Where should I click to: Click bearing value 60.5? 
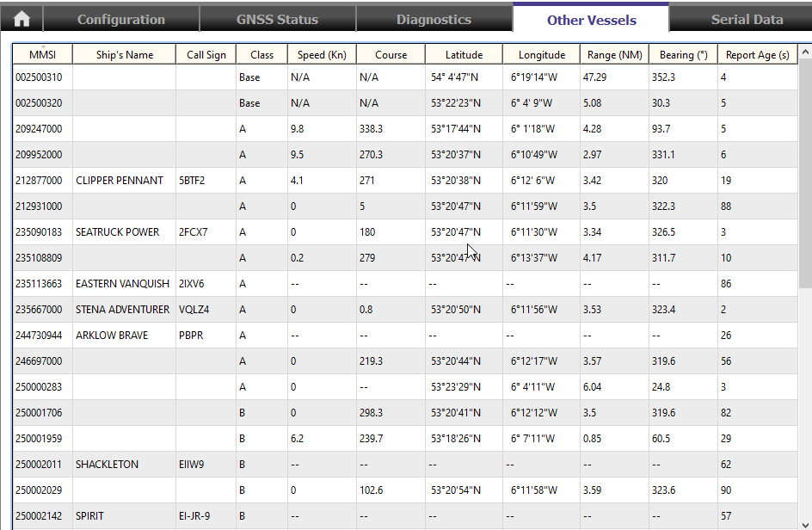click(x=661, y=439)
